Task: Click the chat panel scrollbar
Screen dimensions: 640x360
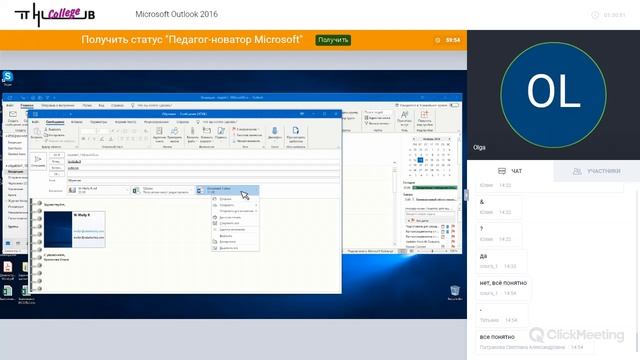Action: click(637, 341)
